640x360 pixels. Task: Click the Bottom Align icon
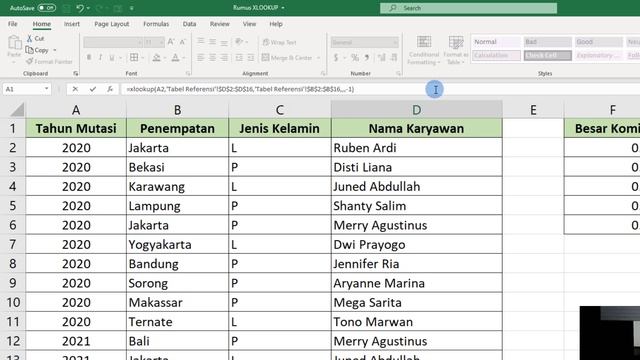click(x=224, y=42)
